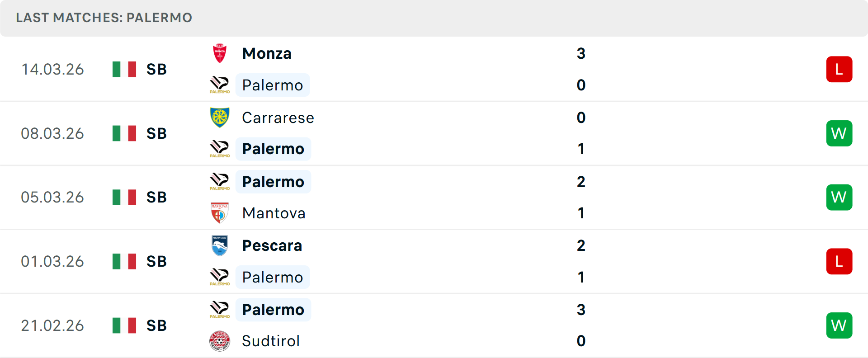The image size is (868, 358).
Task: Click the Last Matches: Palermo header
Action: pyautogui.click(x=104, y=18)
